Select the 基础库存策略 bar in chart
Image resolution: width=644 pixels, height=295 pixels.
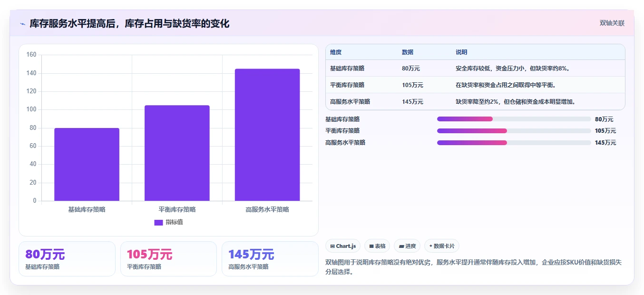87,164
